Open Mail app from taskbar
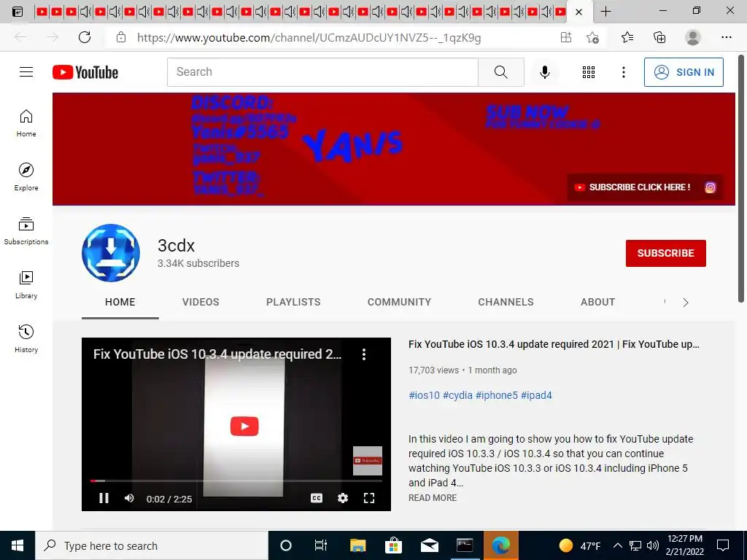 (429, 545)
